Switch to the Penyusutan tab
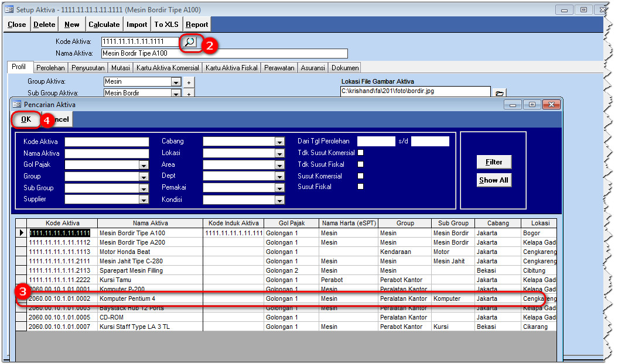This screenshot has width=618, height=364. tap(88, 68)
